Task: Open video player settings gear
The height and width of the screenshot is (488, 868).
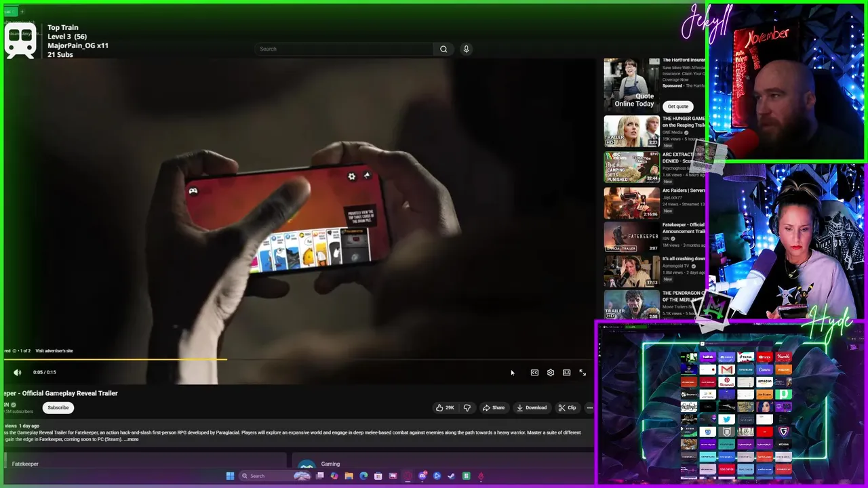Action: click(x=551, y=372)
